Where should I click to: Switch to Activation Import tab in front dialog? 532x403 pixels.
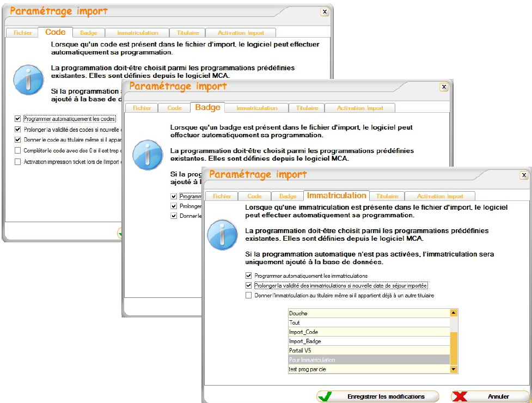pyautogui.click(x=440, y=196)
